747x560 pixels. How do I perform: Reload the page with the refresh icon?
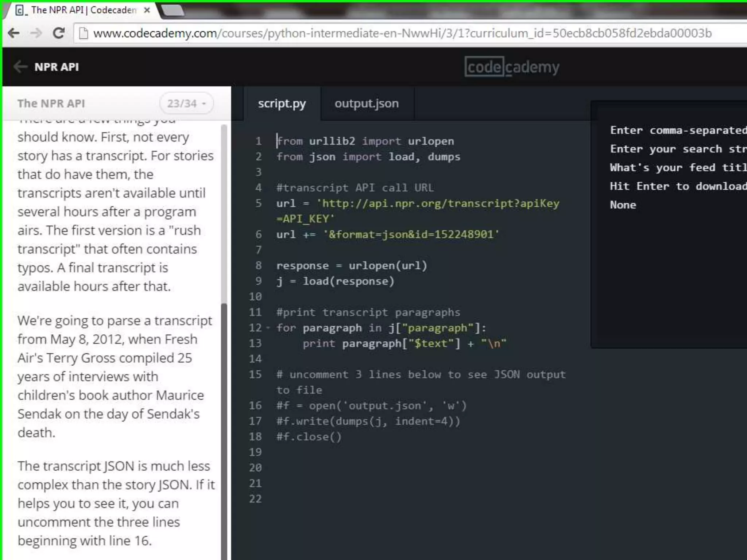58,33
